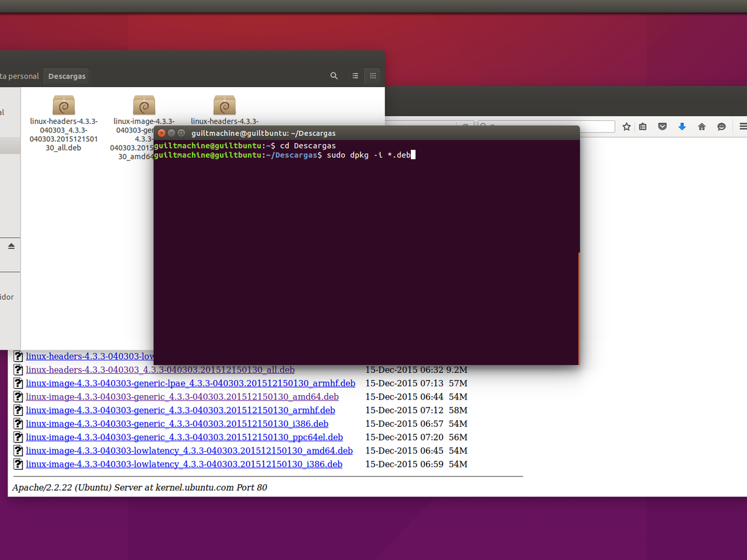Screen dimensions: 747x560
Task: Open the Firefox downloads panel
Action: (x=682, y=126)
